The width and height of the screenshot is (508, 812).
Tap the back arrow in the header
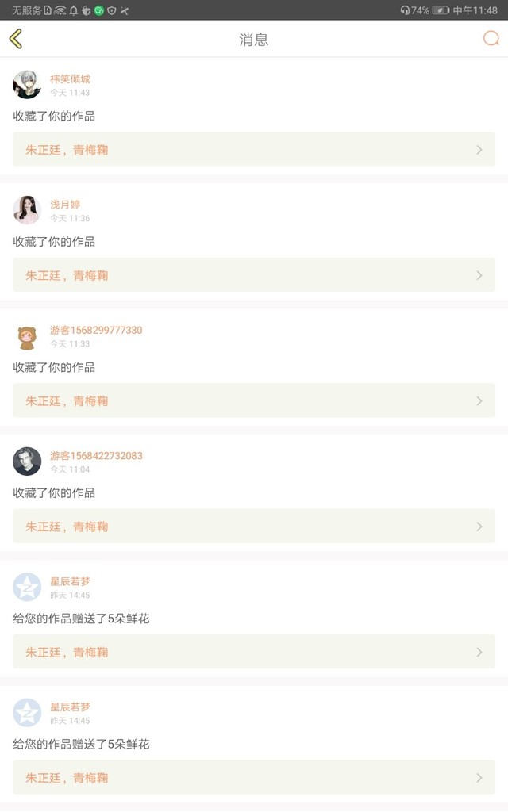coord(16,39)
